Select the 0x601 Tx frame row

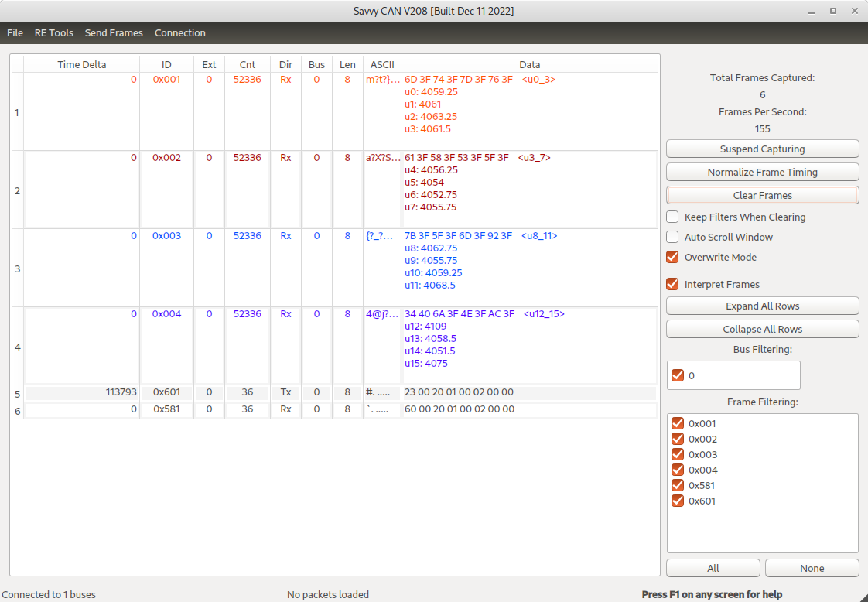point(166,392)
